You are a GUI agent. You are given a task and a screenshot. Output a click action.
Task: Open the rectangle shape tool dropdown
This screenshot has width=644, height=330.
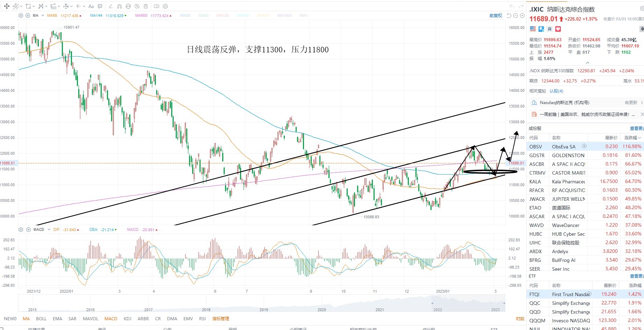tap(34, 7)
